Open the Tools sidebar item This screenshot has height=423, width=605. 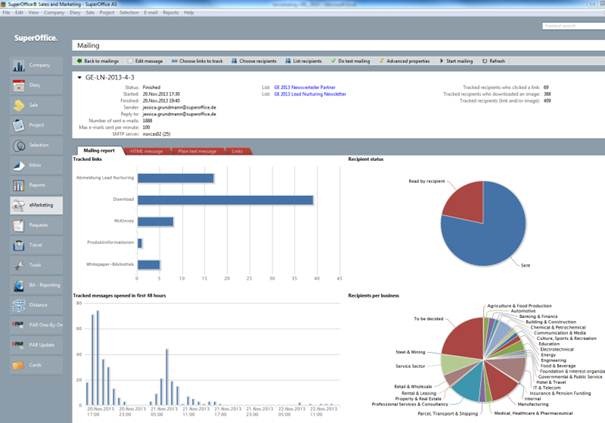36,266
